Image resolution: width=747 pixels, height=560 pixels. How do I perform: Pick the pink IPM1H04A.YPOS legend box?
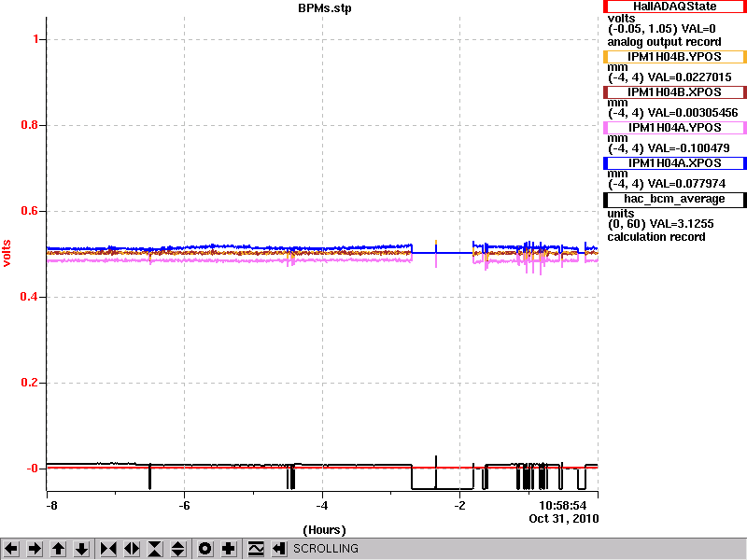click(x=674, y=128)
